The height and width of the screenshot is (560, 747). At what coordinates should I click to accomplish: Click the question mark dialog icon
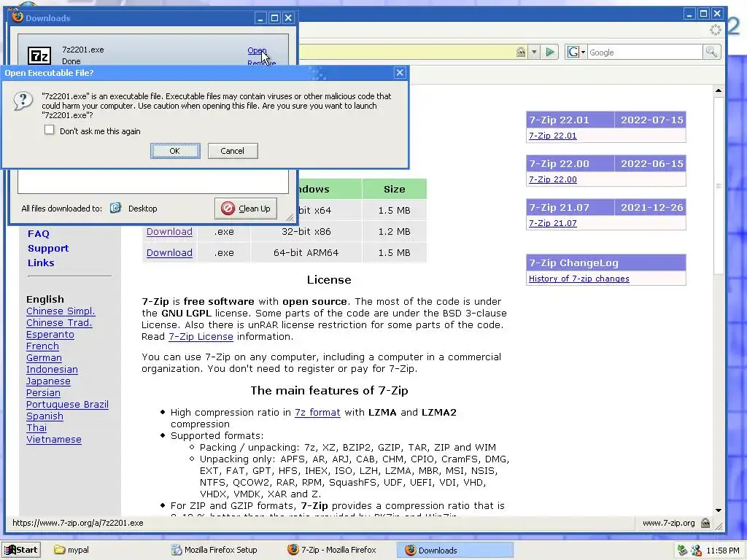pos(23,101)
